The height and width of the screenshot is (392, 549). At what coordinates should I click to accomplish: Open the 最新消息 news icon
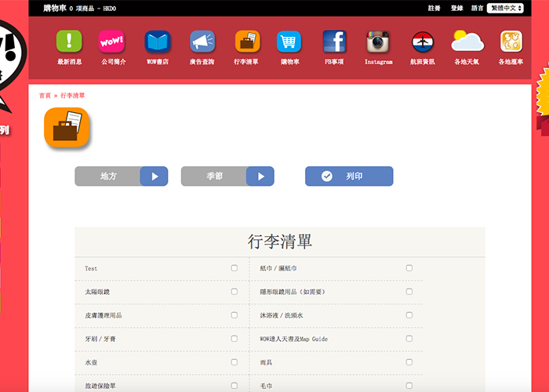pos(69,42)
